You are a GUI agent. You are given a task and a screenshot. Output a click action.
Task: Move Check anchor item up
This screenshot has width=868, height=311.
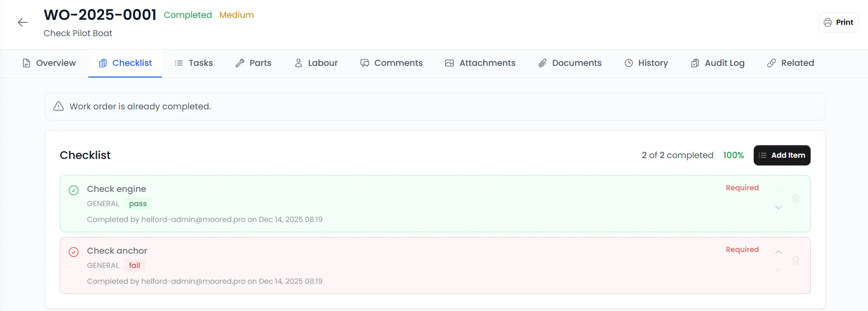pyautogui.click(x=779, y=252)
